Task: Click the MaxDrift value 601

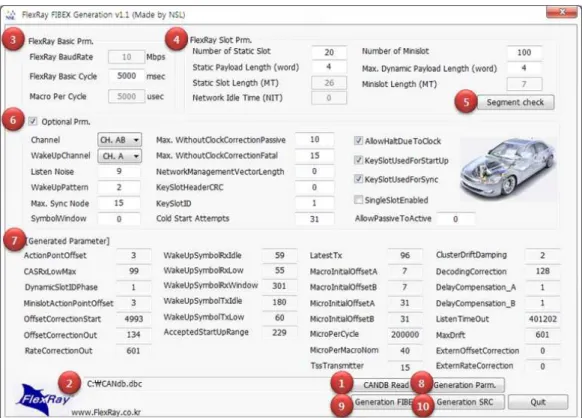Action: pos(542,334)
